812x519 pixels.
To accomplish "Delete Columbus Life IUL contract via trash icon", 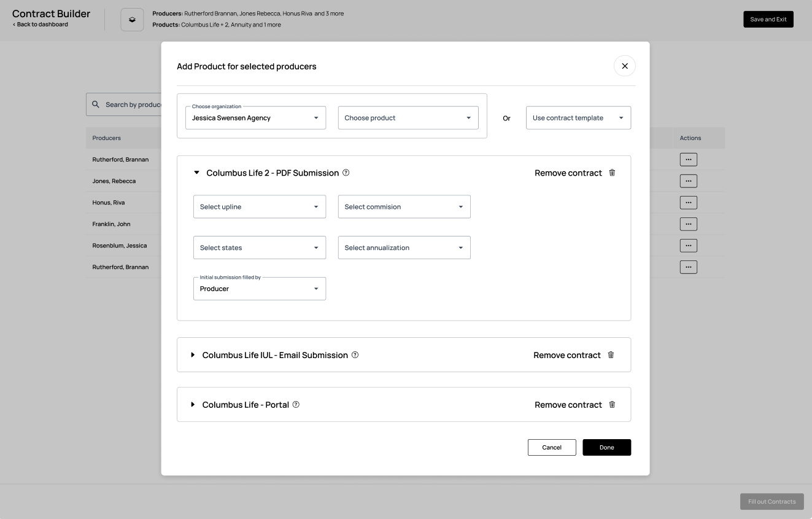I will pos(611,355).
